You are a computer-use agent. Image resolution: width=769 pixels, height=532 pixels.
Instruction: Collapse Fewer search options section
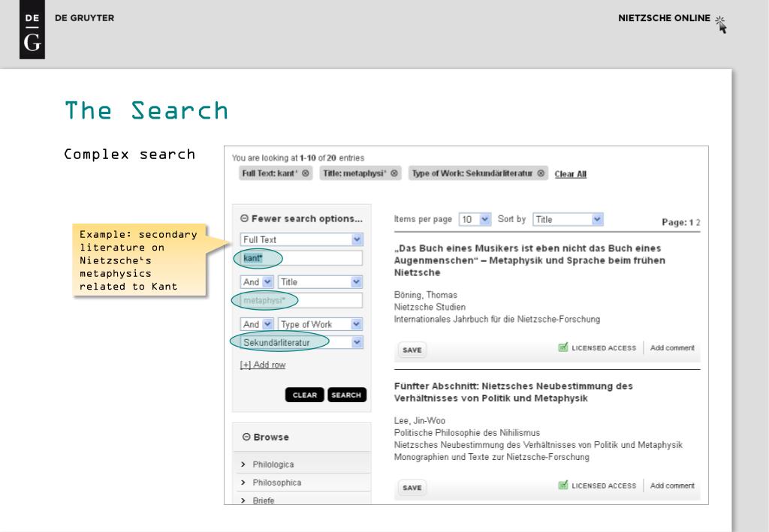(x=244, y=218)
